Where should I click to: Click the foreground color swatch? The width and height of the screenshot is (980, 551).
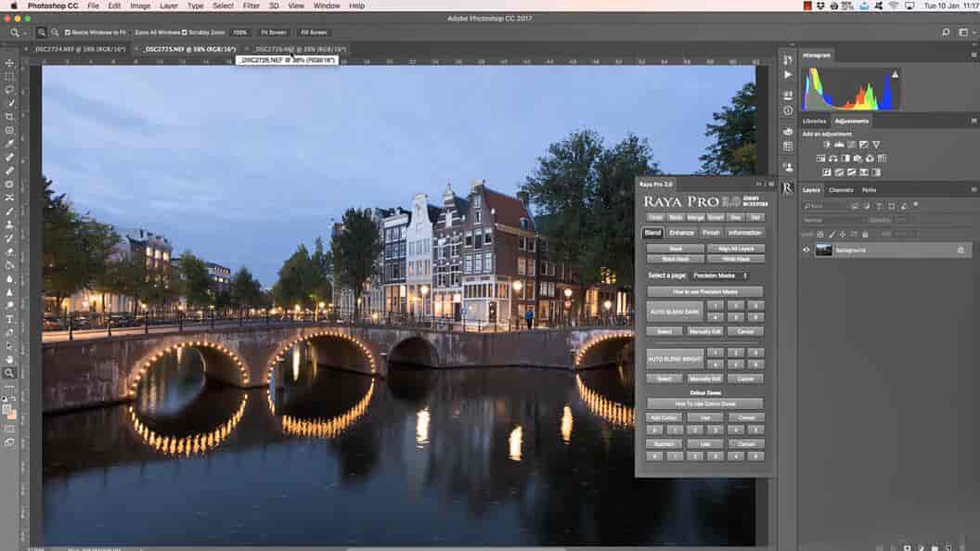click(7, 407)
